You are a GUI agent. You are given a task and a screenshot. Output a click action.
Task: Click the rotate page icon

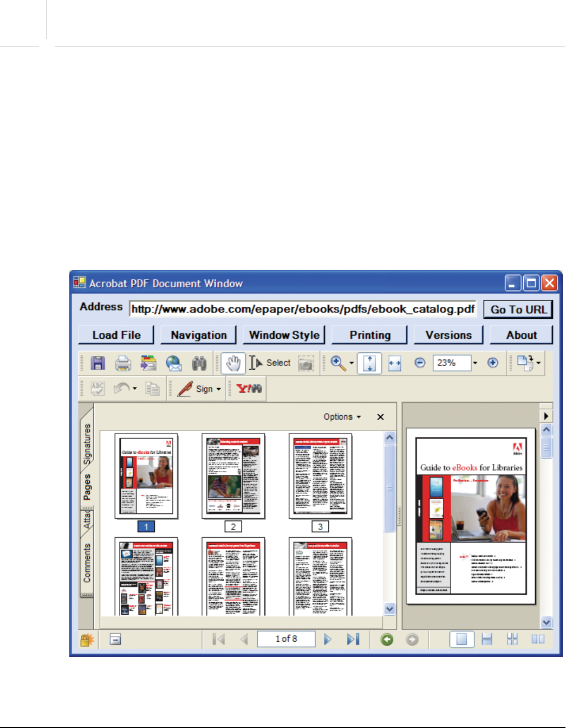point(525,363)
